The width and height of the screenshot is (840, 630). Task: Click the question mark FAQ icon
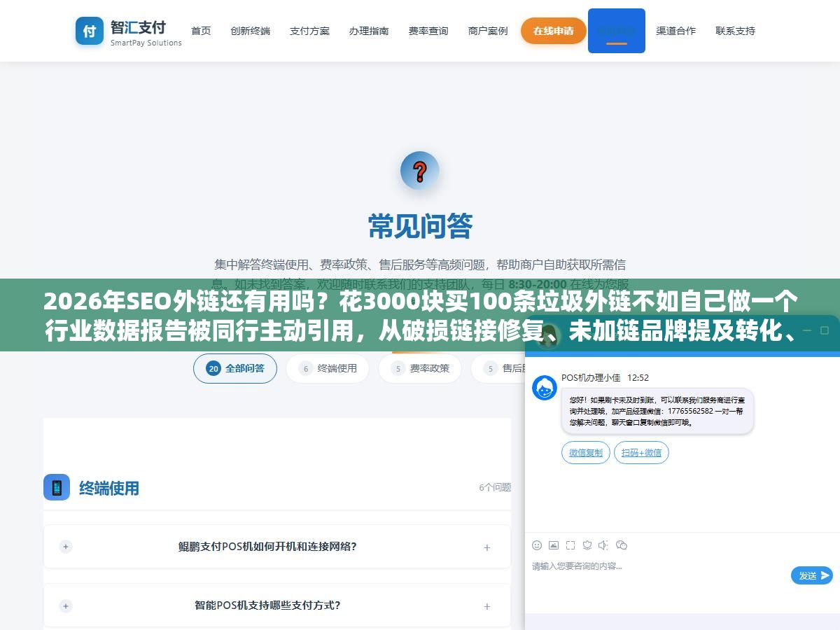[x=420, y=171]
